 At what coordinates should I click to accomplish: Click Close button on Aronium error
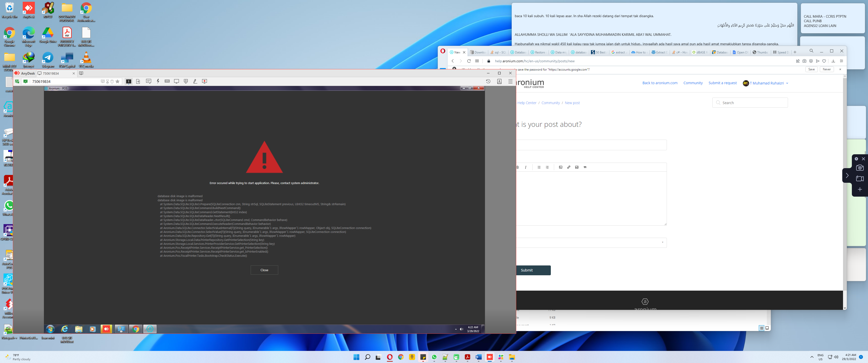tap(264, 270)
